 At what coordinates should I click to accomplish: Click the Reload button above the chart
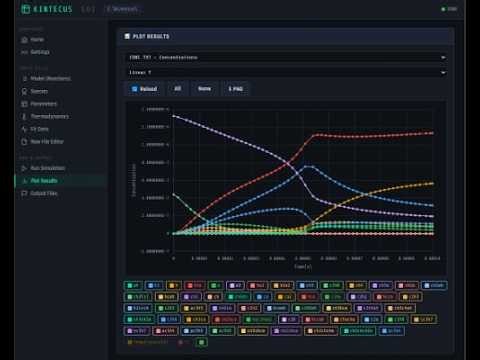pyautogui.click(x=144, y=89)
